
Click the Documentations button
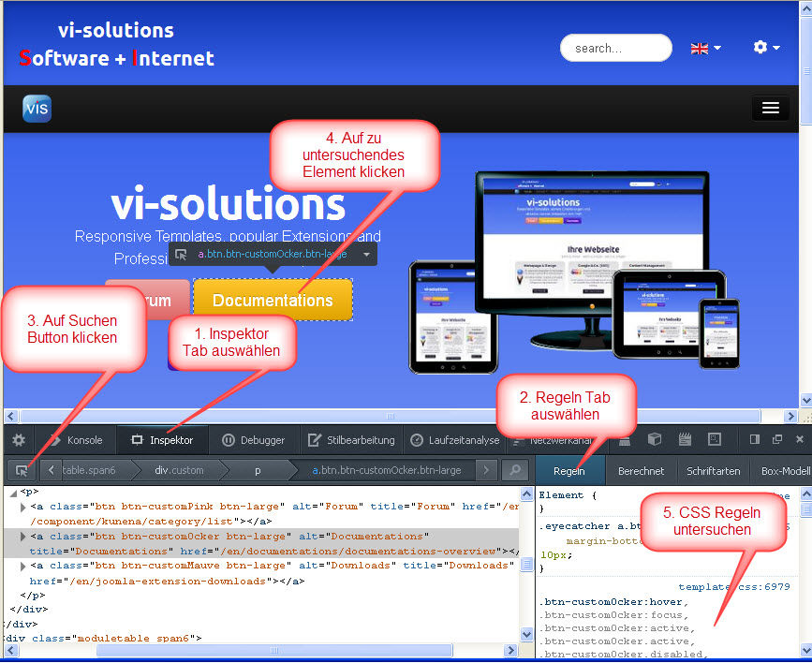273,299
